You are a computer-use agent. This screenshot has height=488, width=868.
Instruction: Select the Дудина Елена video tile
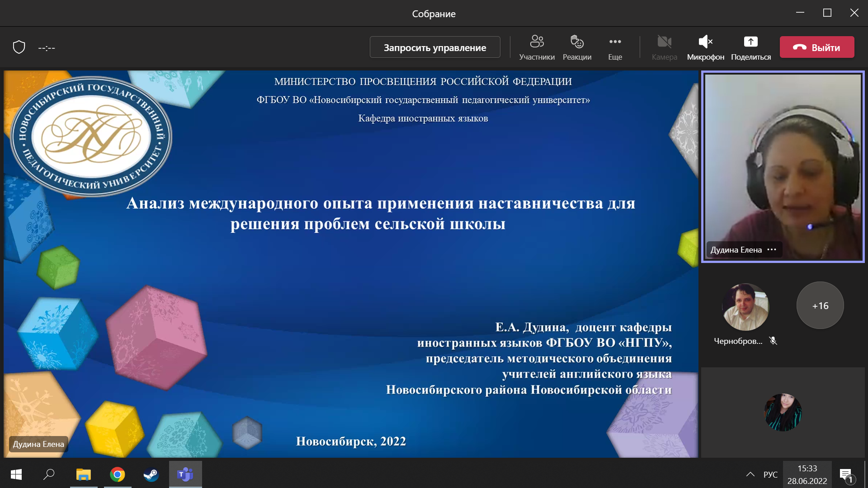click(783, 166)
